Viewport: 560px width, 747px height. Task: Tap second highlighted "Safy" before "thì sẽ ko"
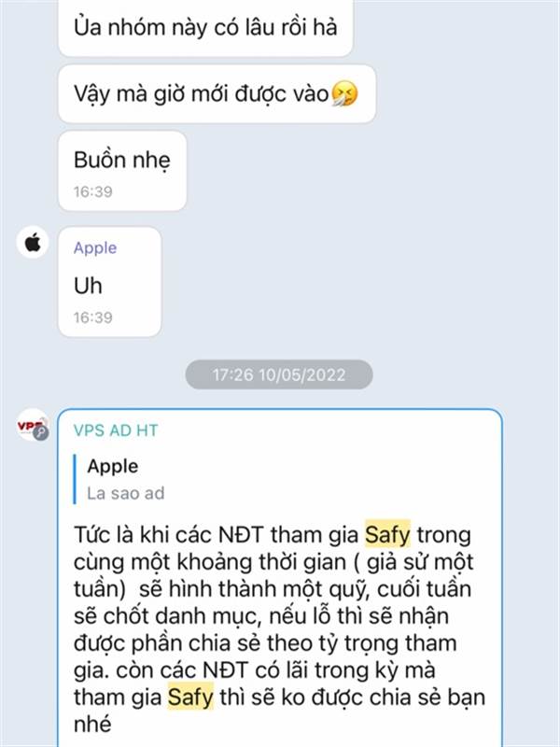pyautogui.click(x=190, y=698)
